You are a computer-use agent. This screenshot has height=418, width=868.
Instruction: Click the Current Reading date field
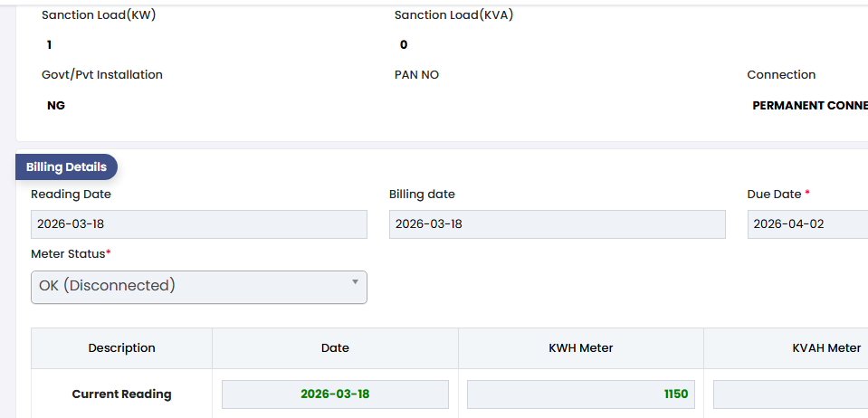coord(335,394)
